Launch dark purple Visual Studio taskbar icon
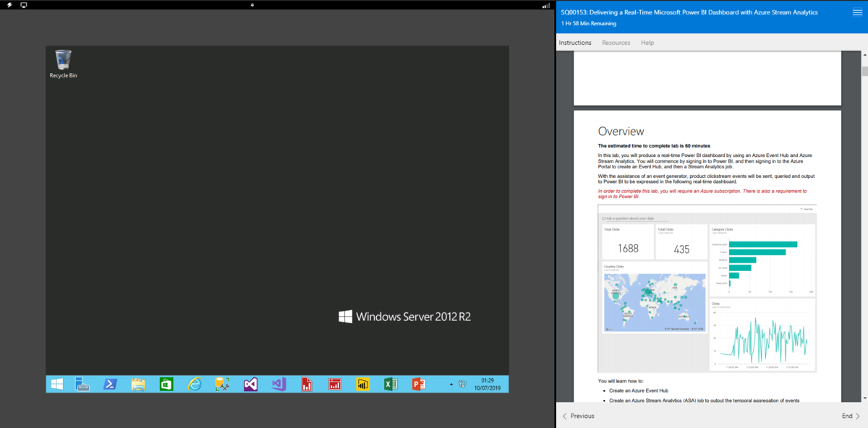Screen dimensions: 868x428 (250, 384)
